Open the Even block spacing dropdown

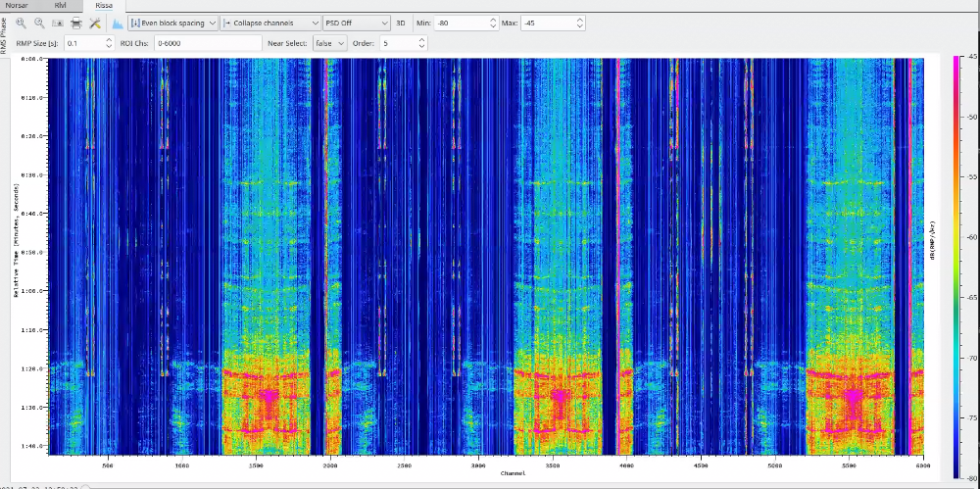(x=172, y=23)
